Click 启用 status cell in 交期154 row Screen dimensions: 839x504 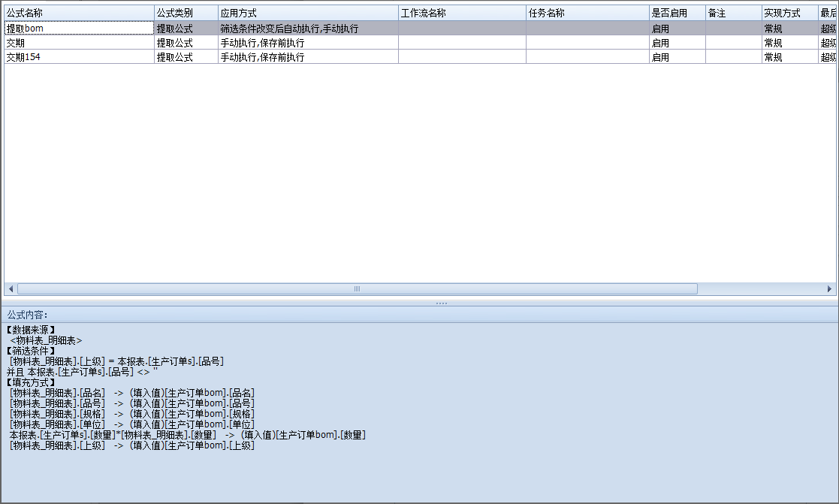pyautogui.click(x=676, y=57)
